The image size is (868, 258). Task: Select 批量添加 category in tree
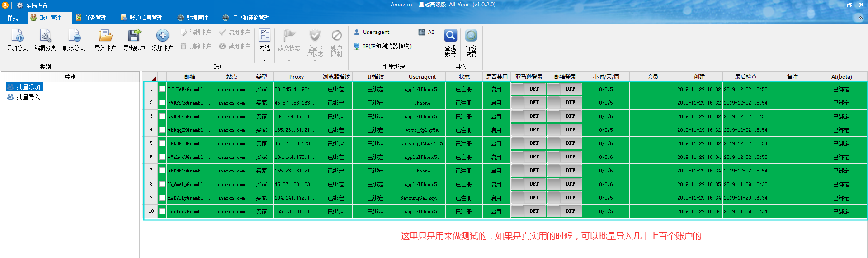click(24, 87)
